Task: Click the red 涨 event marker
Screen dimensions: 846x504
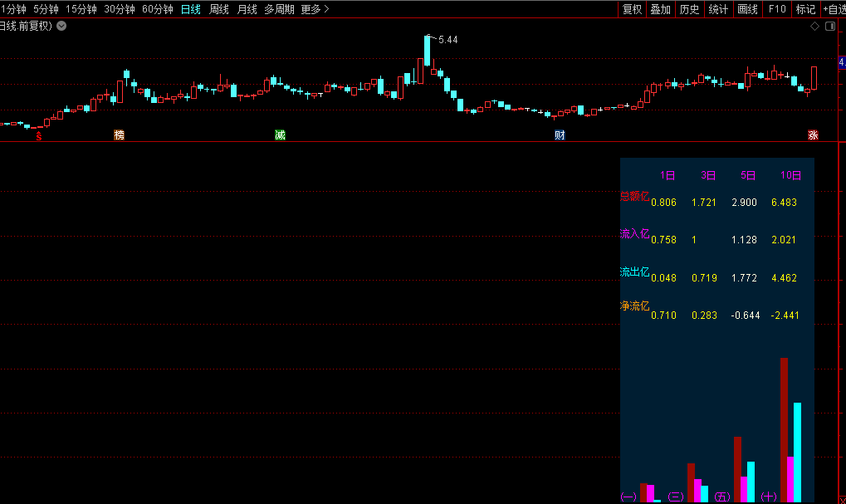Action: tap(813, 135)
